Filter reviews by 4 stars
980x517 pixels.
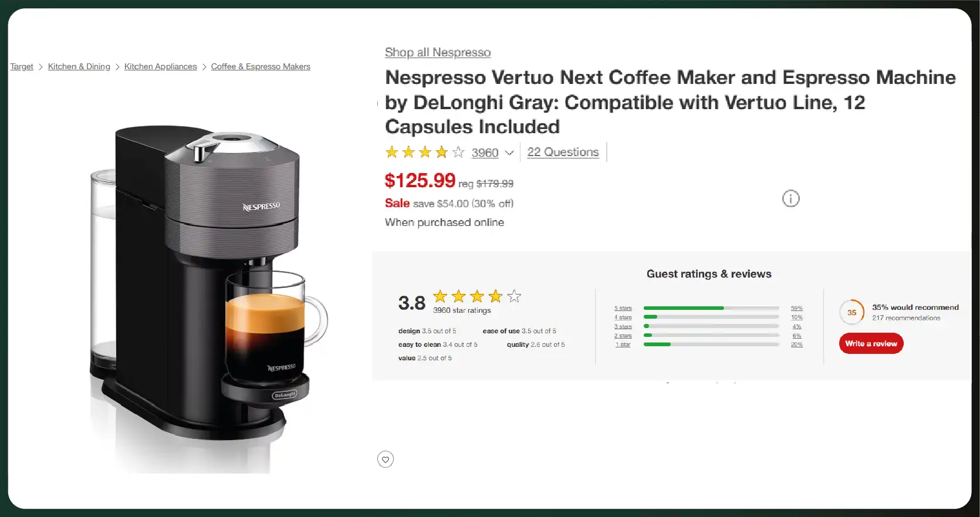click(623, 317)
